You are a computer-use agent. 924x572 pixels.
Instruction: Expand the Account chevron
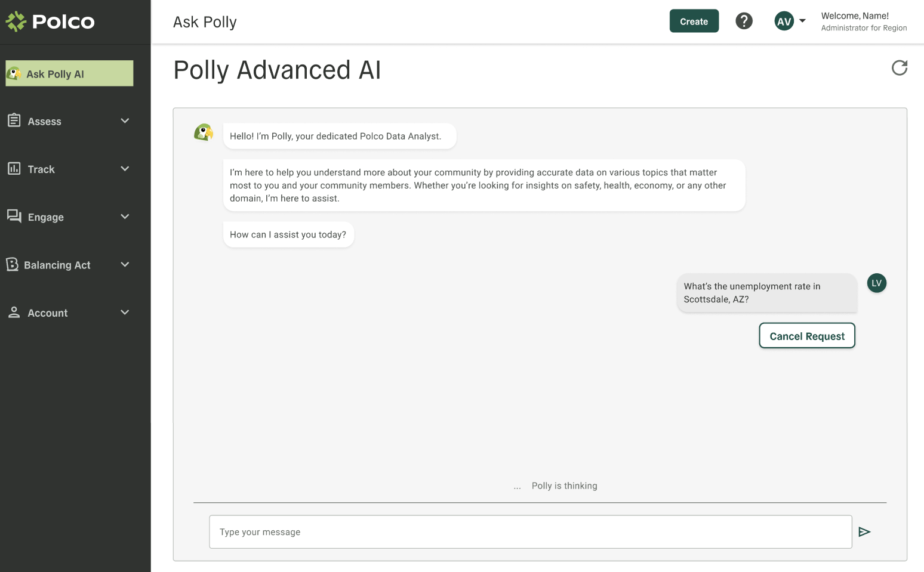125,313
